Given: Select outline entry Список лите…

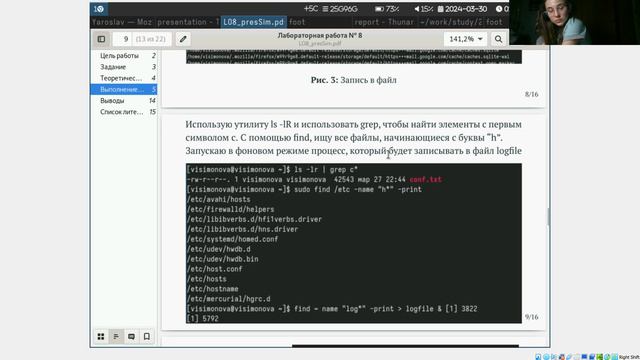Looking at the screenshot, I should 124,111.
